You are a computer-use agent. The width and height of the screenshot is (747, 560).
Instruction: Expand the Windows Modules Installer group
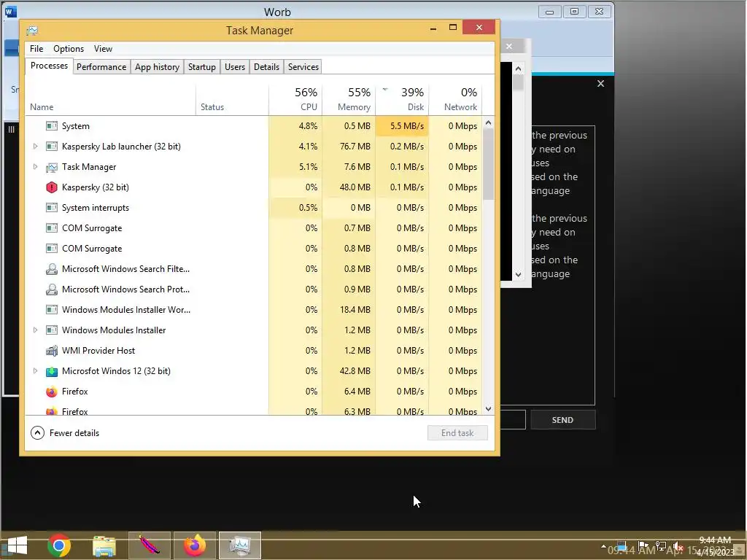click(35, 330)
